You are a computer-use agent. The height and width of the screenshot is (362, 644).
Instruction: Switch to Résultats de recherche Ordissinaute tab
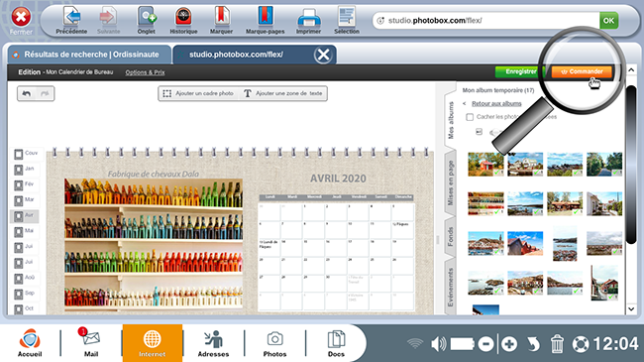[x=89, y=55]
